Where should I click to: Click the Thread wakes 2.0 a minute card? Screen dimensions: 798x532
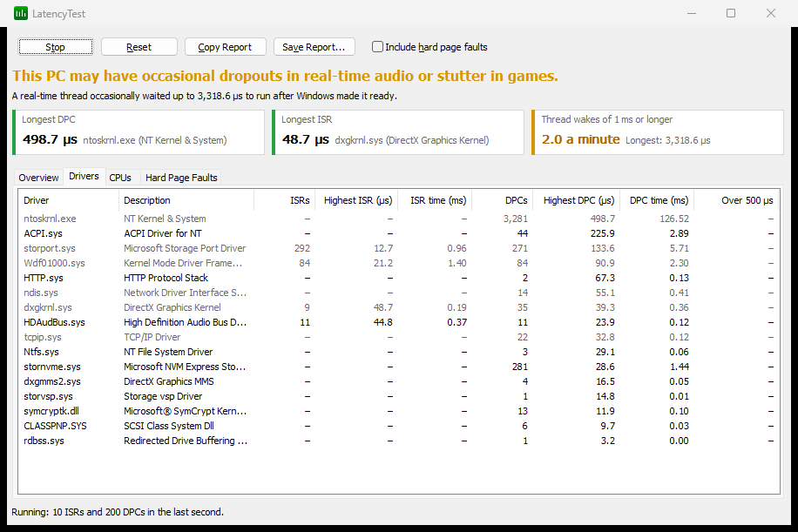[x=658, y=132]
